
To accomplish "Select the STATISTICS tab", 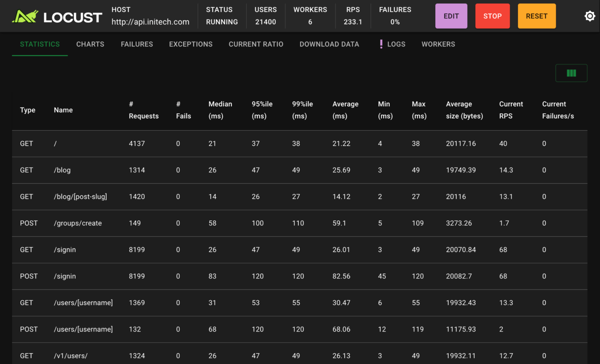I will coord(39,44).
